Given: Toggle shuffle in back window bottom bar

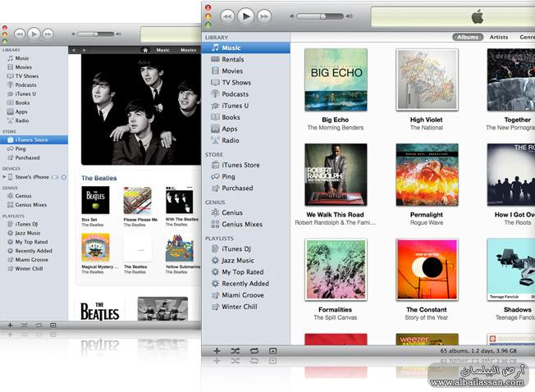Looking at the screenshot, I should [25, 326].
